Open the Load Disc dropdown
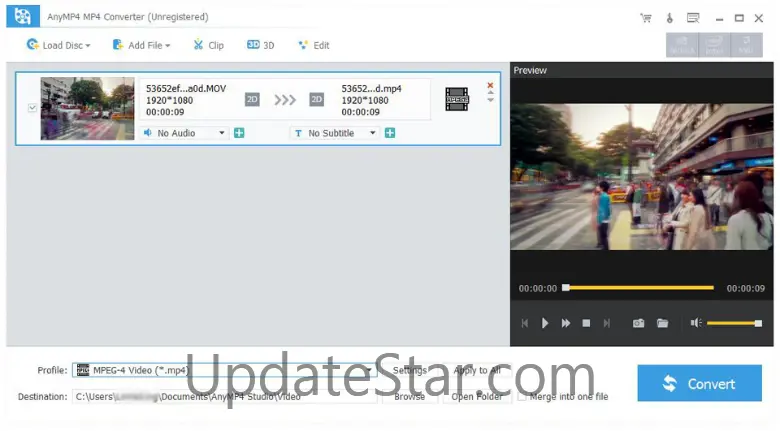 (58, 45)
